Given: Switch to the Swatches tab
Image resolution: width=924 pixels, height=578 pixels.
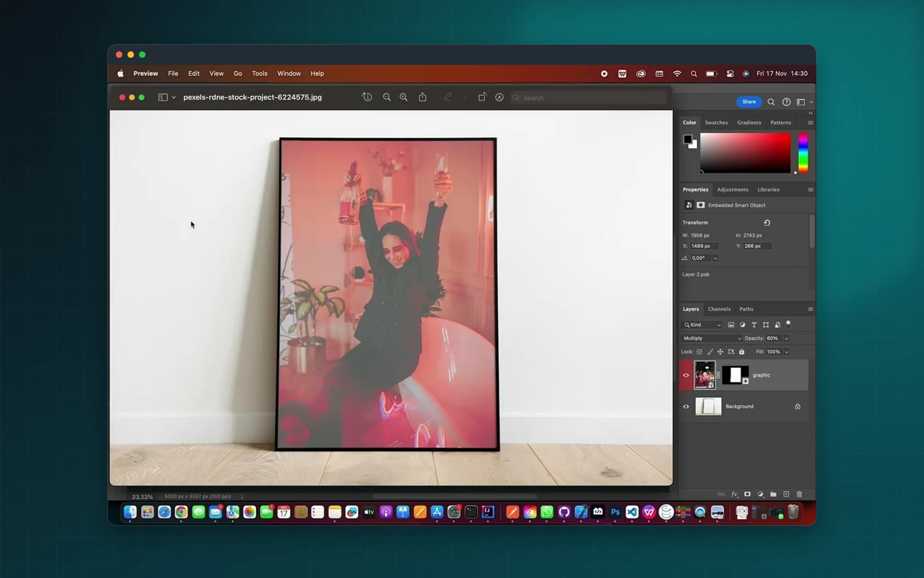Looking at the screenshot, I should point(716,123).
